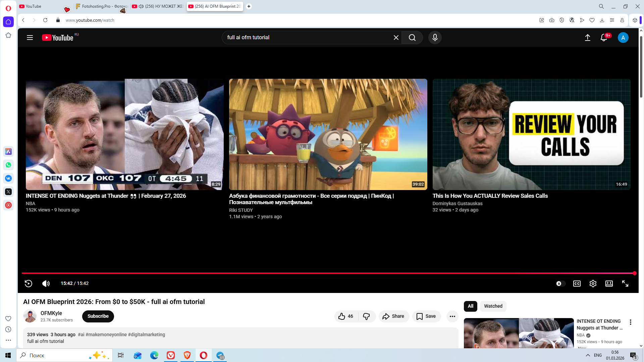The image size is (644, 362).
Task: Open the YouTube guide hamburger menu
Action: [x=30, y=38]
